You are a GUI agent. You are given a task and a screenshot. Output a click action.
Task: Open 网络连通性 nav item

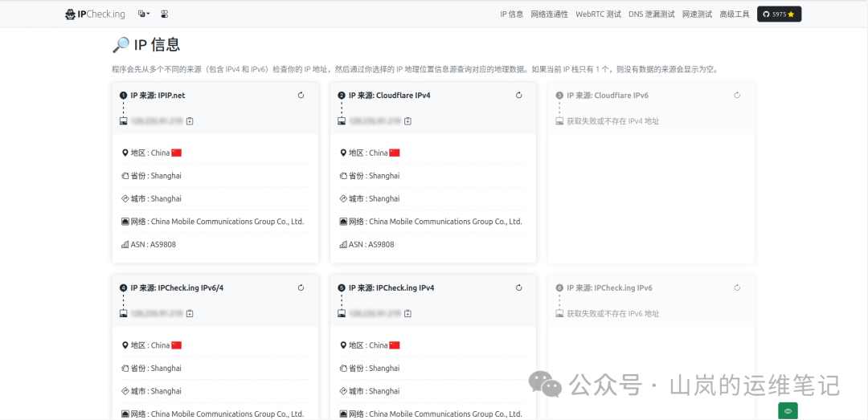549,14
